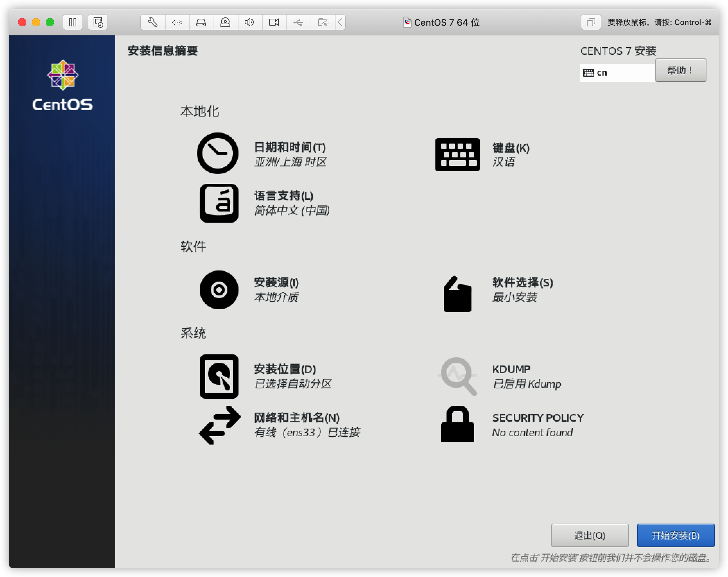The height and width of the screenshot is (577, 728).
Task: Open Network and Hostname arrows icon
Action: coord(219,425)
